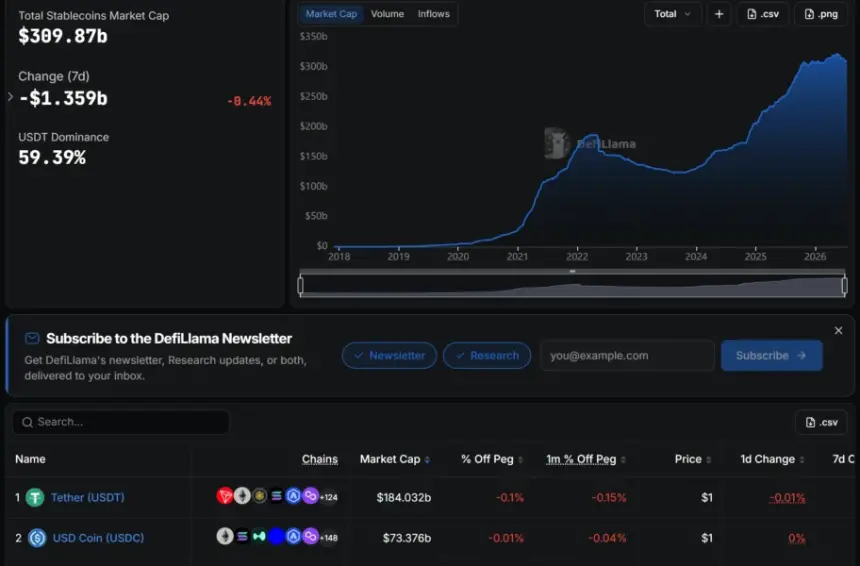860x566 pixels.
Task: Expand the Change (7d) chevron
Action: [10, 97]
